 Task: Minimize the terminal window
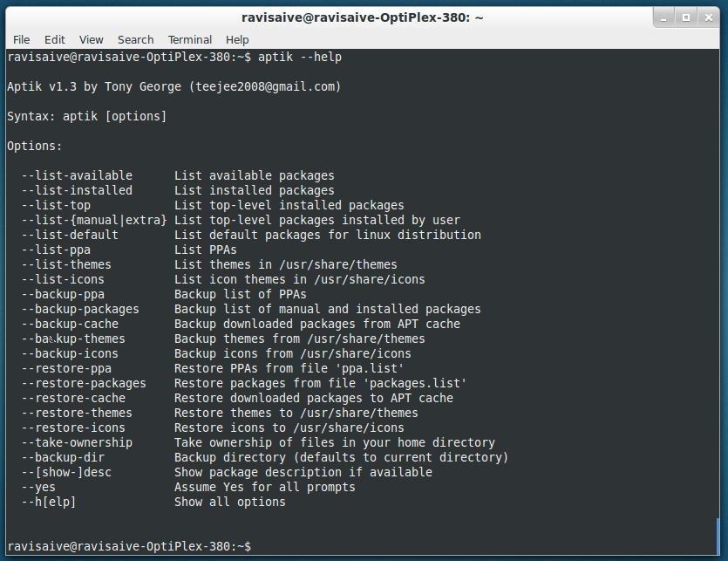668,17
